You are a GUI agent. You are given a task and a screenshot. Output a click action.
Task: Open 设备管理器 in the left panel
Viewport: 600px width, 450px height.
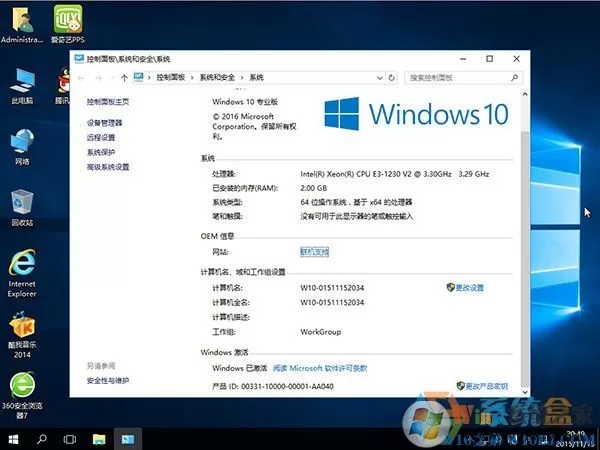[x=104, y=123]
